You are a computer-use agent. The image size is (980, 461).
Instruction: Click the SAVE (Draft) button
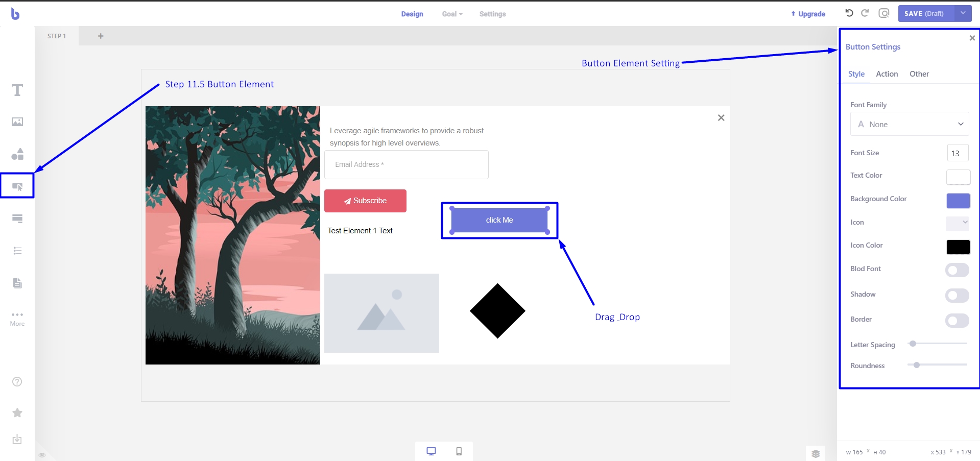pos(926,13)
